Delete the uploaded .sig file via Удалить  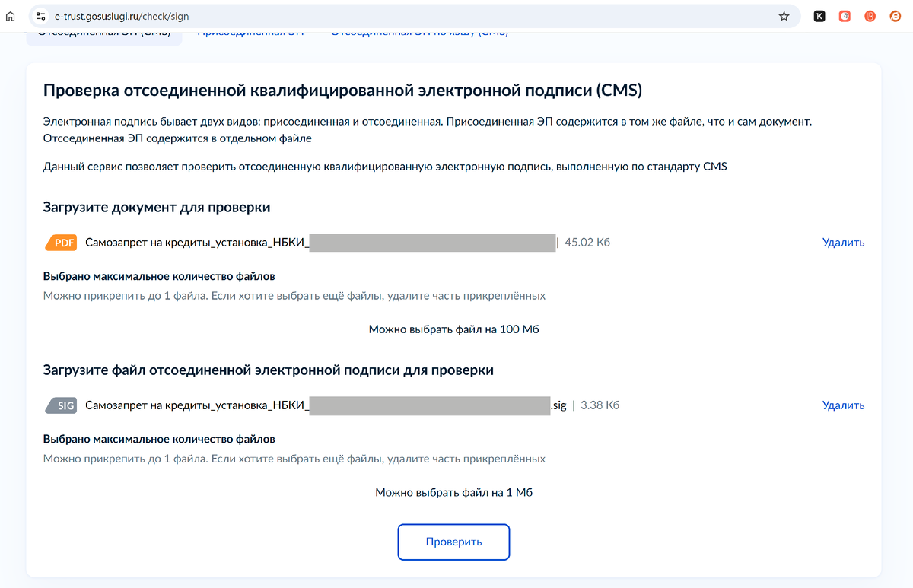coord(843,405)
